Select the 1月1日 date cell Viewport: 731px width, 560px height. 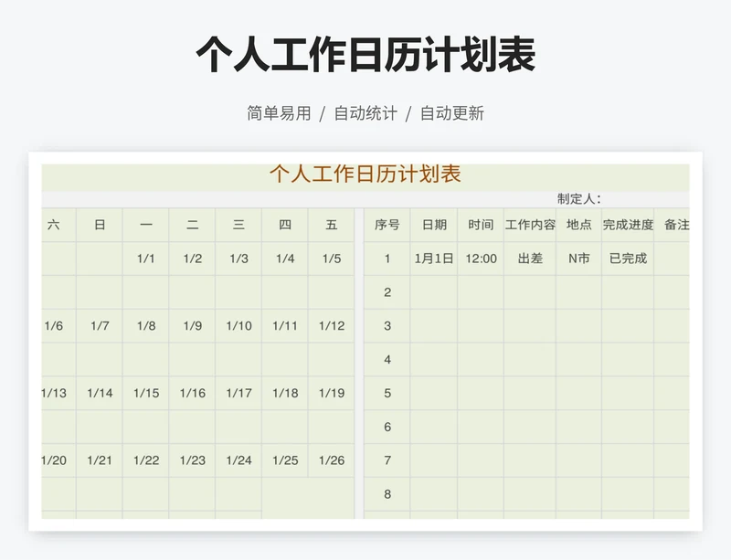click(x=434, y=259)
